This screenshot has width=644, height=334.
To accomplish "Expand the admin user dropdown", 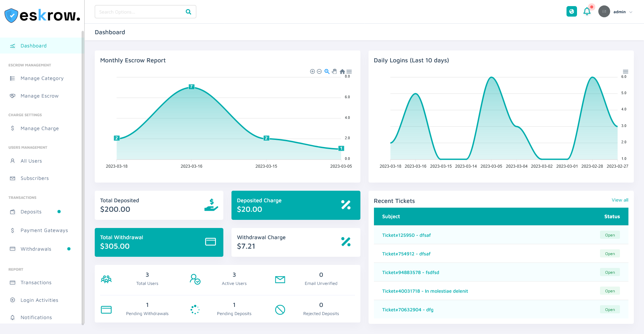I will (x=623, y=12).
